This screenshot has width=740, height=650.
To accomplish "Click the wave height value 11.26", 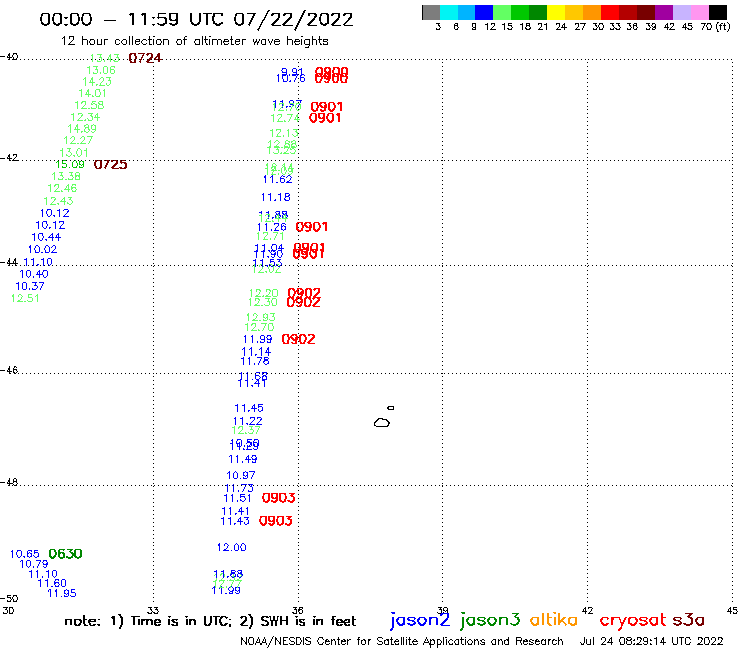I will click(272, 227).
